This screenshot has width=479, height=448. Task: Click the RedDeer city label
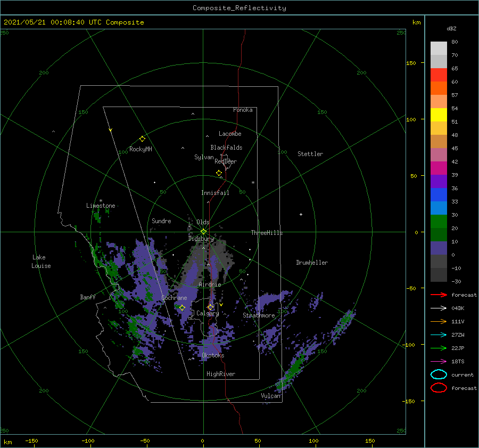pyautogui.click(x=226, y=161)
